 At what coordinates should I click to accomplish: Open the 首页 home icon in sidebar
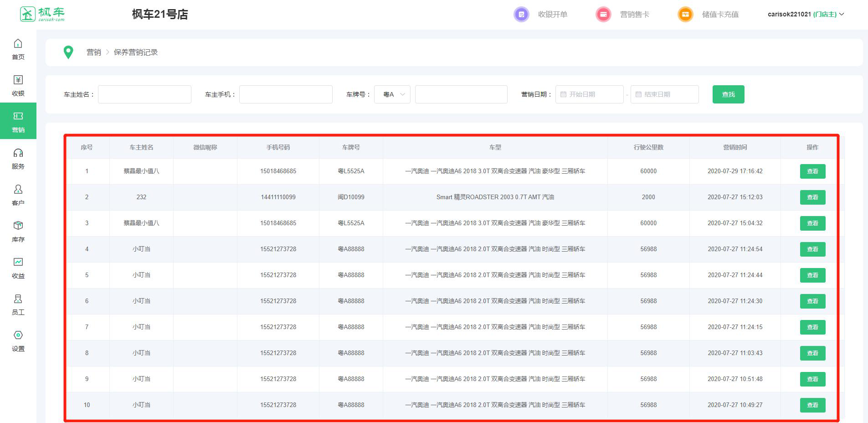click(x=18, y=43)
